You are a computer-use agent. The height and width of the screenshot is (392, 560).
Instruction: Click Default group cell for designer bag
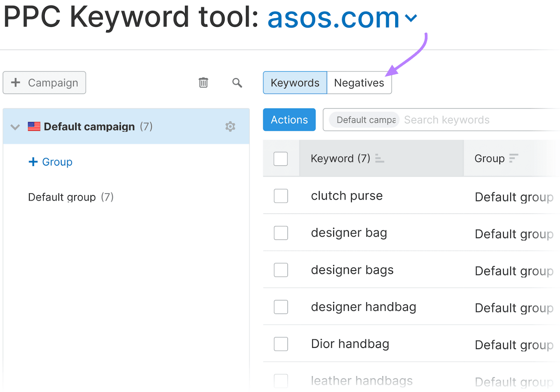click(514, 234)
